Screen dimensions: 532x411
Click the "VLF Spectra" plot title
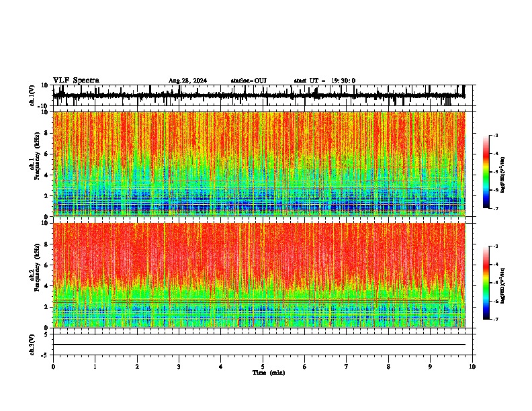[x=76, y=81]
